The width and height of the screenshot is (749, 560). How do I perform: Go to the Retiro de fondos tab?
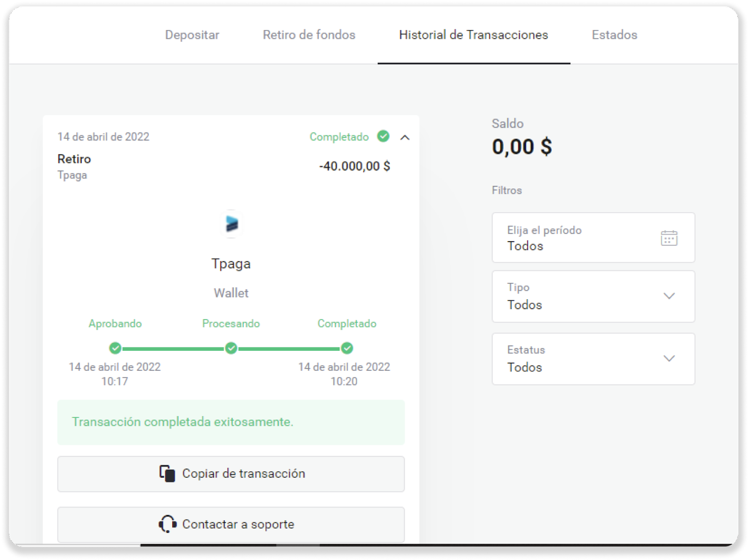309,35
